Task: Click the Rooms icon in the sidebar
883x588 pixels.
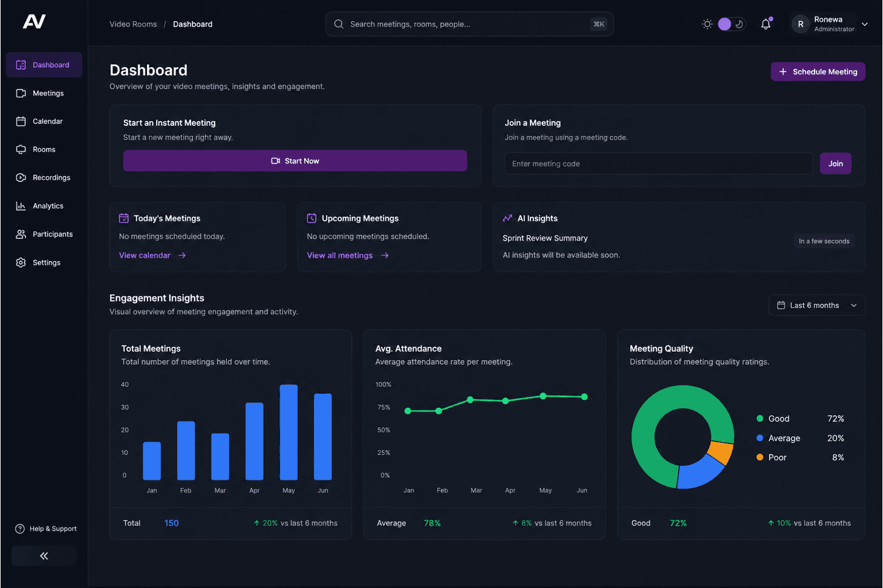Action: click(21, 149)
